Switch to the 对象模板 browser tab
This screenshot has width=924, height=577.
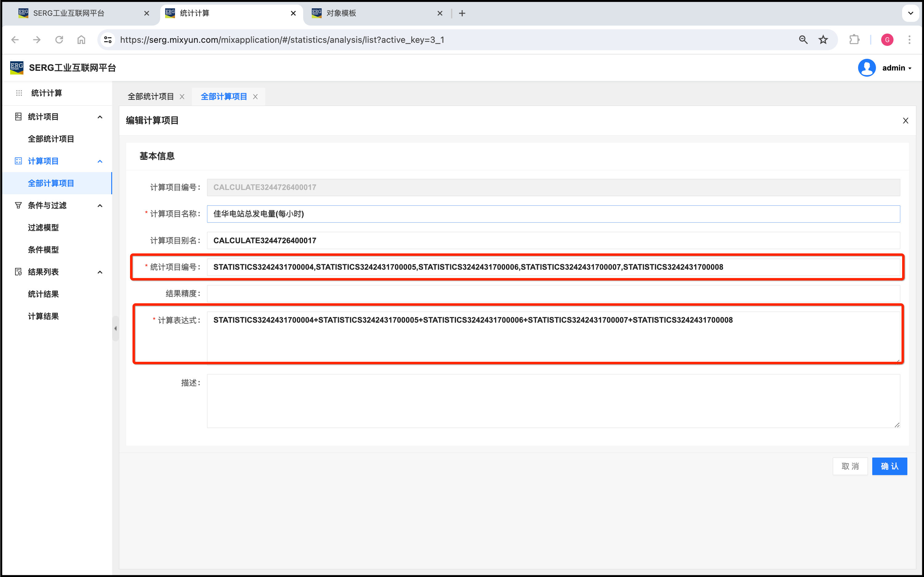(x=341, y=13)
